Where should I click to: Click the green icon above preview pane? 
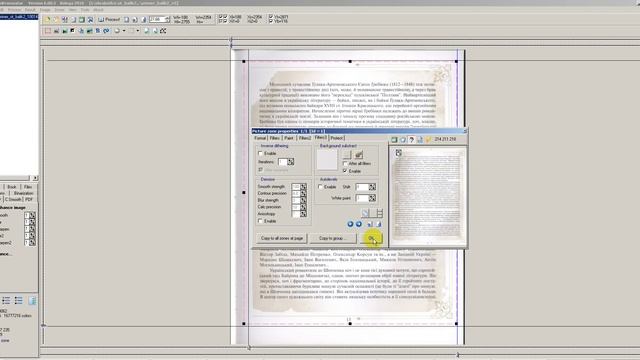pos(394,140)
